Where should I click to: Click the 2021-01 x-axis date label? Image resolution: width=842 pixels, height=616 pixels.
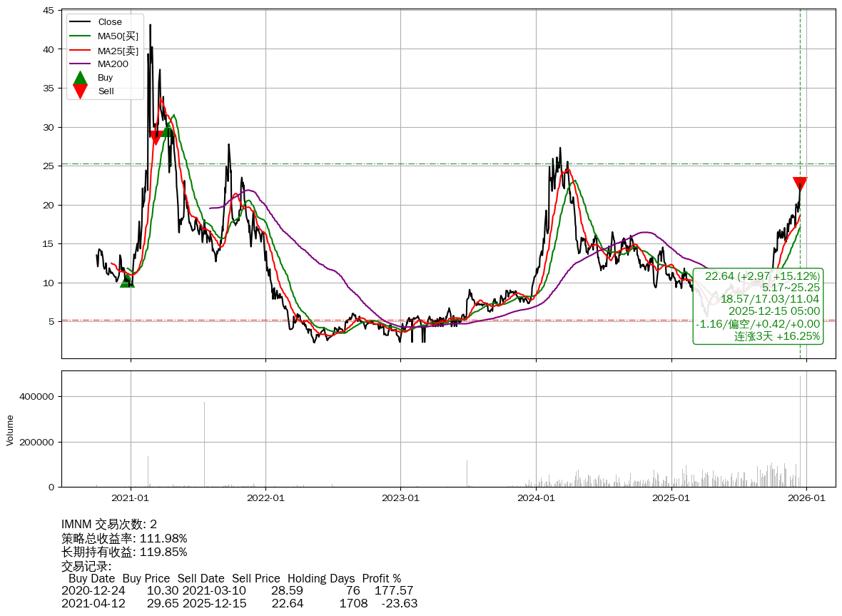pyautogui.click(x=131, y=498)
